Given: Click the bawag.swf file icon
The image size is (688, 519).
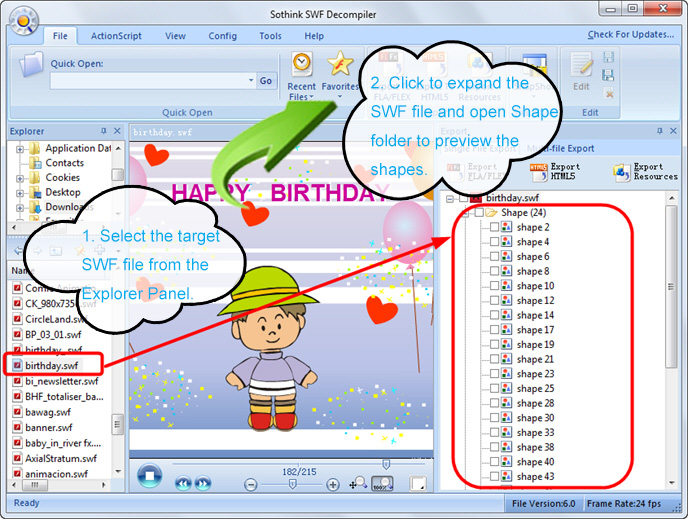Looking at the screenshot, I should click(17, 412).
